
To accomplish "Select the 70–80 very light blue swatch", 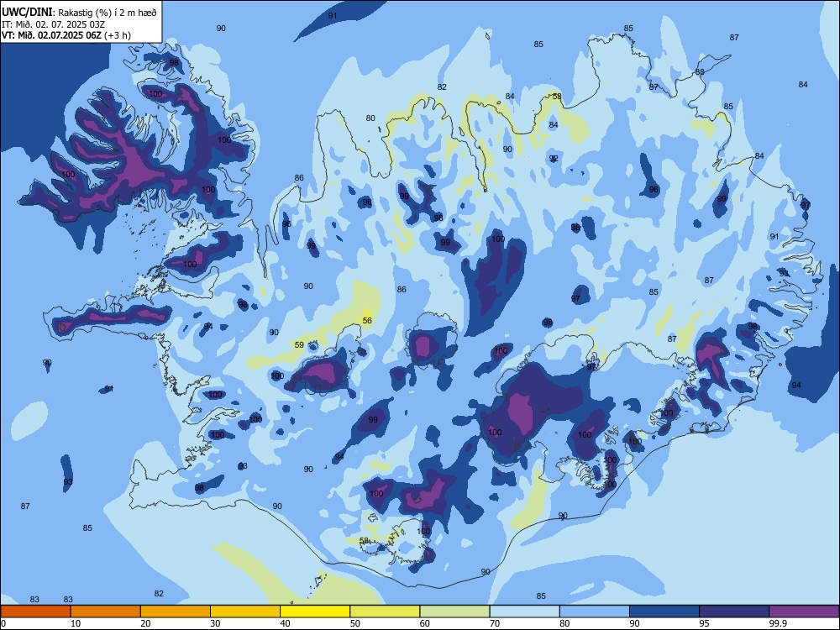I will (x=524, y=612).
